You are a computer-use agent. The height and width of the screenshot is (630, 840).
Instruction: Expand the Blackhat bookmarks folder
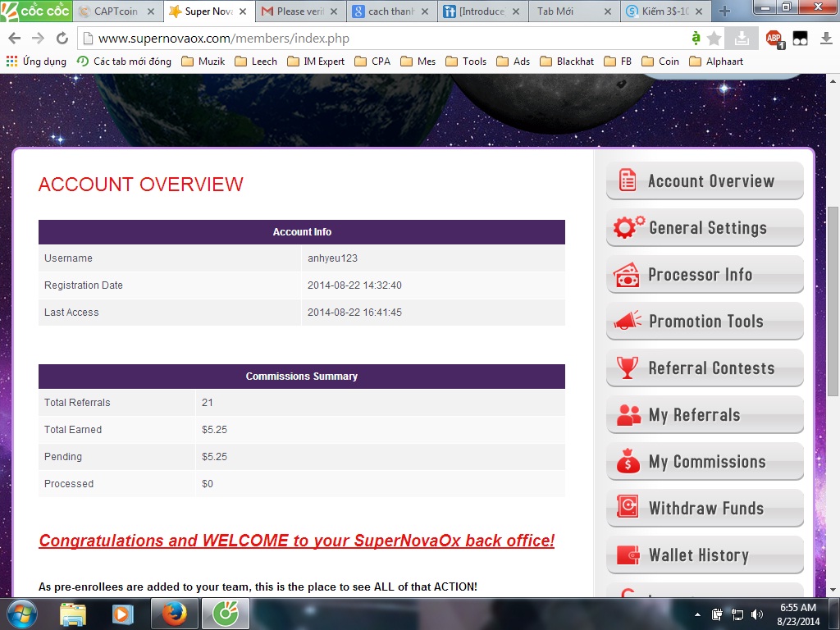click(x=567, y=61)
